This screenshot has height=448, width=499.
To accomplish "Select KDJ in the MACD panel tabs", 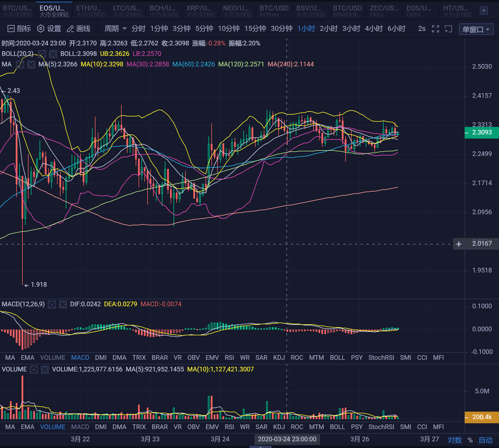I will [279, 357].
